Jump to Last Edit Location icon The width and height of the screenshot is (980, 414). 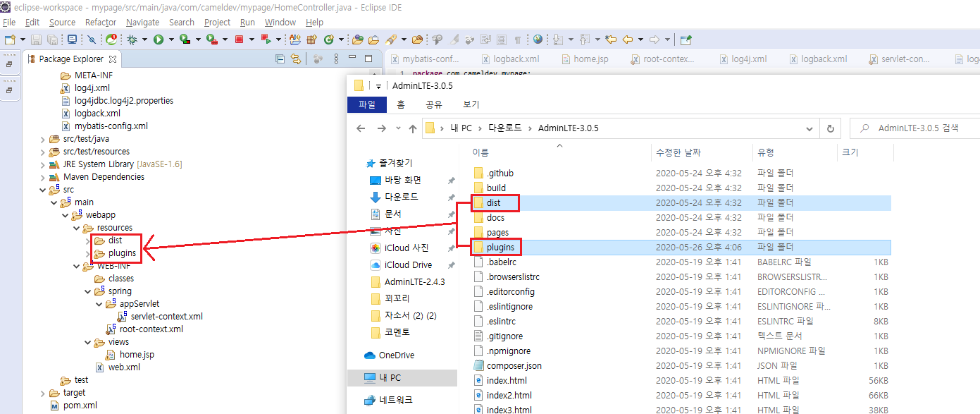click(610, 39)
